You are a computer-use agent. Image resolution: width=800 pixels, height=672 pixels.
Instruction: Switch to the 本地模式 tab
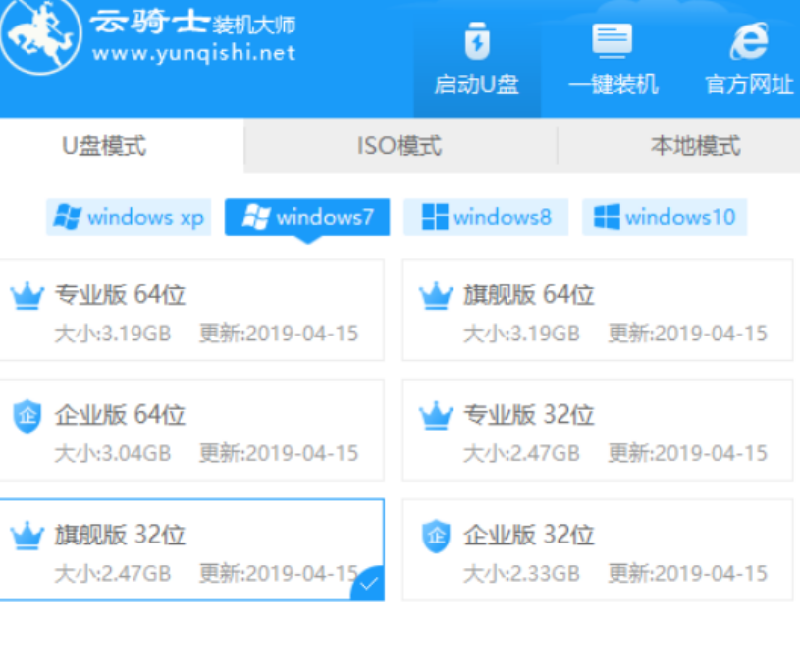pos(695,147)
